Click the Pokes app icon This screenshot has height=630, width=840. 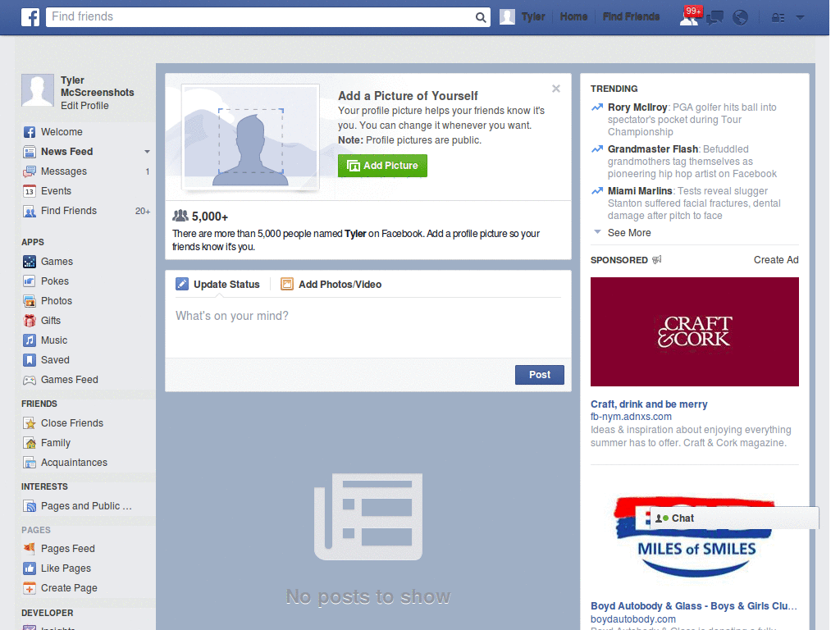[30, 281]
